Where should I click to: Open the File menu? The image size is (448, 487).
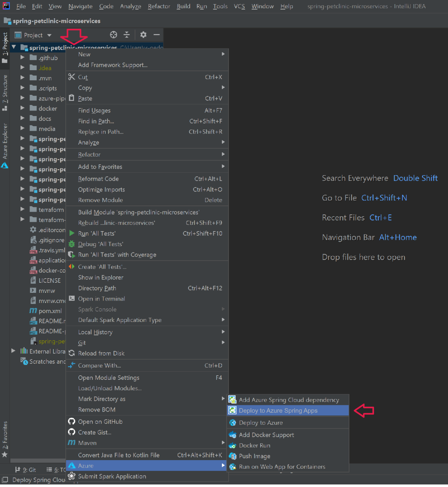[x=21, y=6]
